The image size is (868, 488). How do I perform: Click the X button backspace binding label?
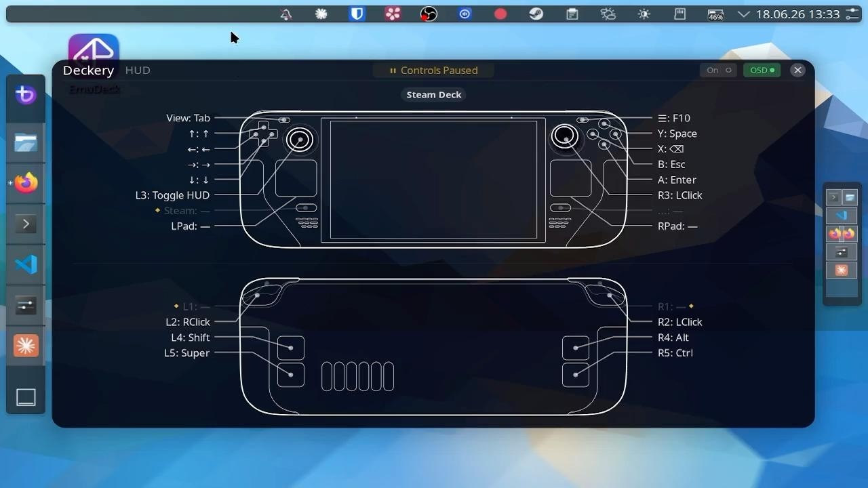(671, 149)
